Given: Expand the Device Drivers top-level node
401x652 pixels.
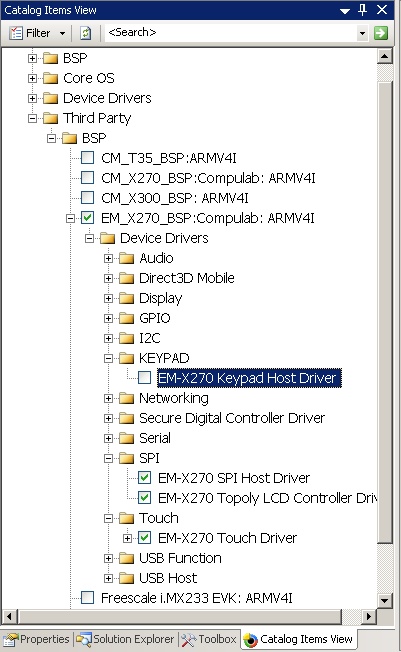Looking at the screenshot, I should click(32, 99).
